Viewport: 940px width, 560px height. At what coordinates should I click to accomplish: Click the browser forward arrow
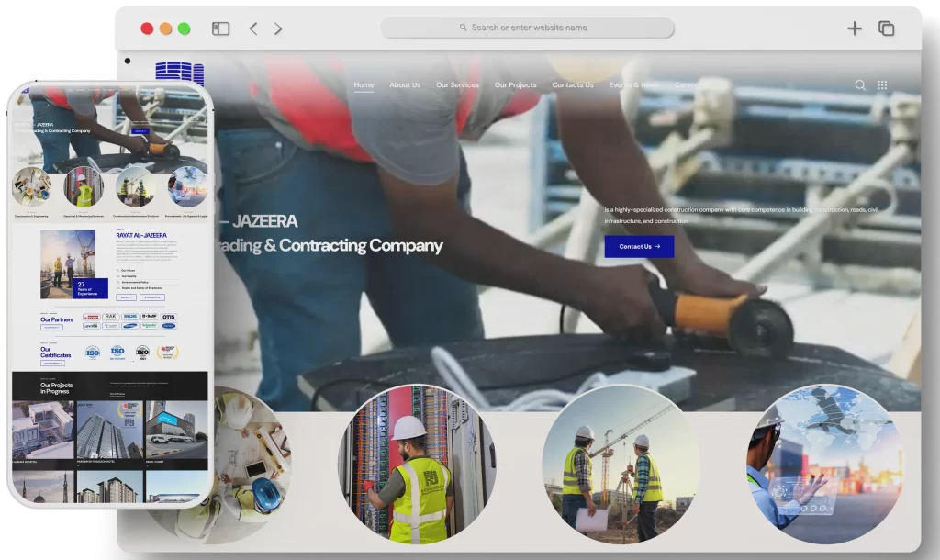(x=278, y=28)
